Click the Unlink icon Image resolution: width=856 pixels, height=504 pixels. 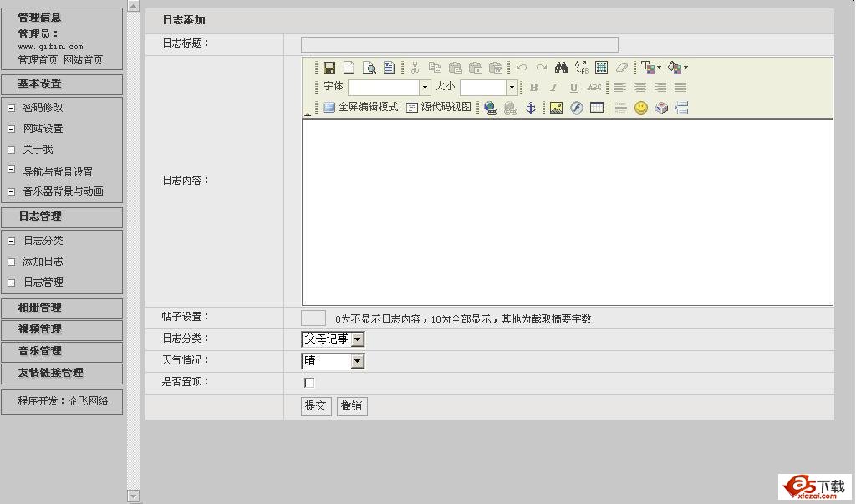(511, 108)
